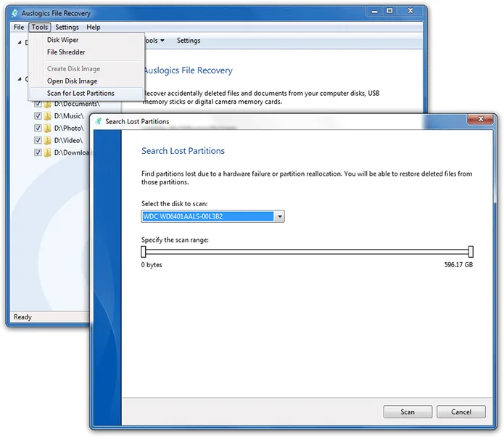Click the Auslogics app icon in the title bar
Screen dimensions: 504x437
click(x=15, y=13)
